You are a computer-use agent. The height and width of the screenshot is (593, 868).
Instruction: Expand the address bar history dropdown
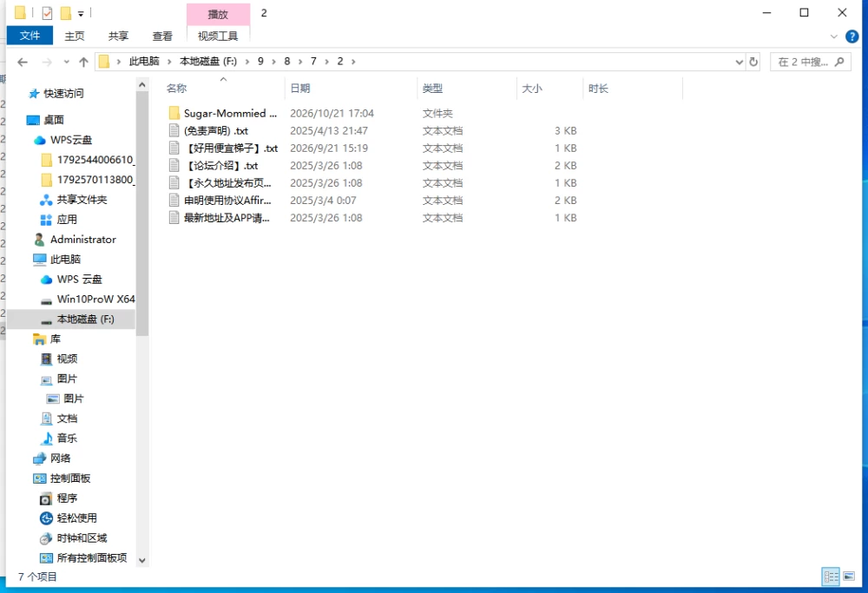(739, 62)
